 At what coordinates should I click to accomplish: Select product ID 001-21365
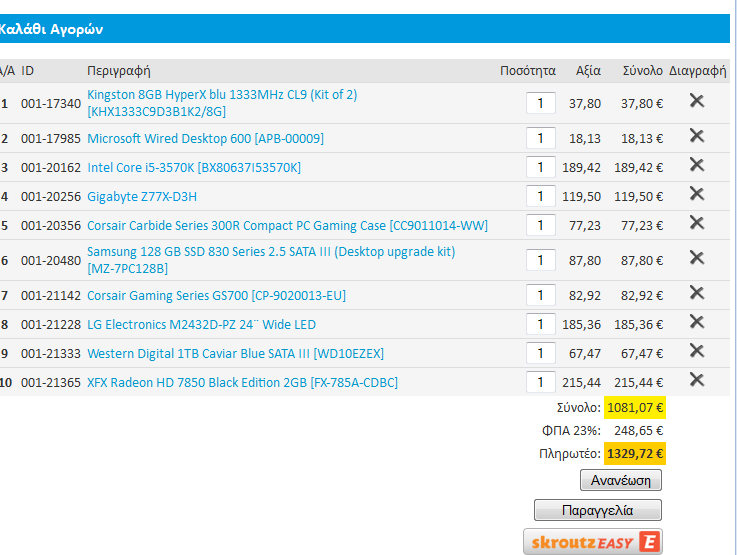click(51, 383)
